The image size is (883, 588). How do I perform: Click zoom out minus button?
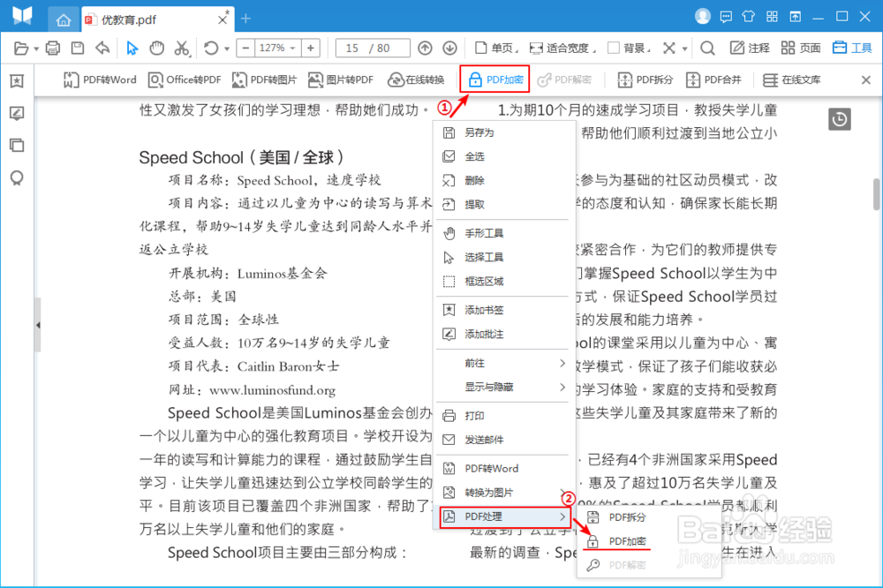click(245, 49)
